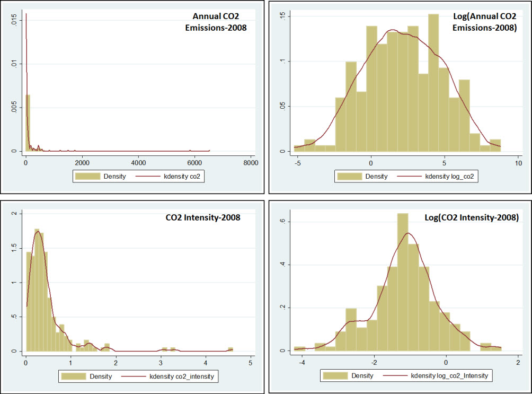This screenshot has width=532, height=394.
Task: Click the tallest histogram bar in Log Annual CO2 chart
Action: (433, 83)
